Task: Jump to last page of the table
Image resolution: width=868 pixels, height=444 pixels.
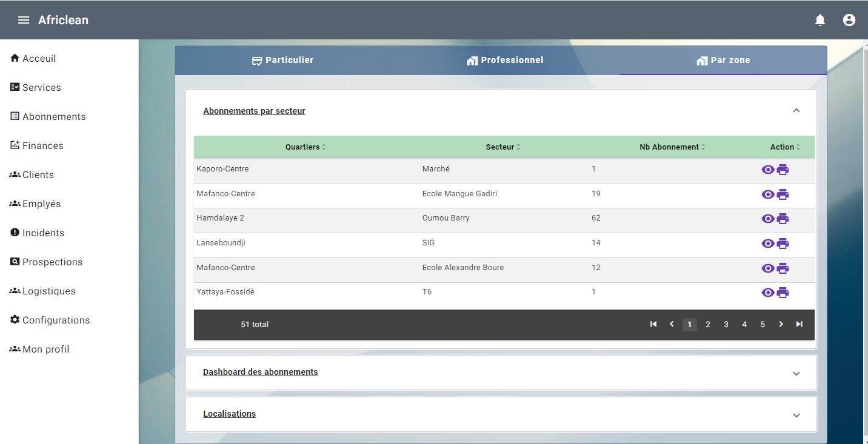Action: tap(800, 324)
